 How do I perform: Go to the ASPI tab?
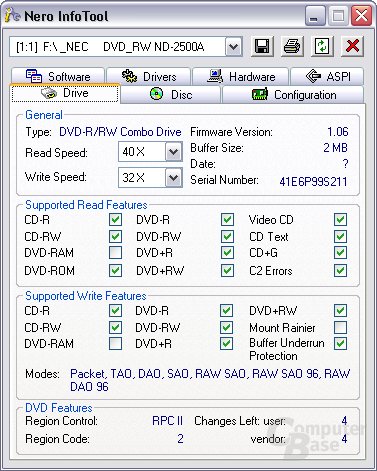pos(327,76)
